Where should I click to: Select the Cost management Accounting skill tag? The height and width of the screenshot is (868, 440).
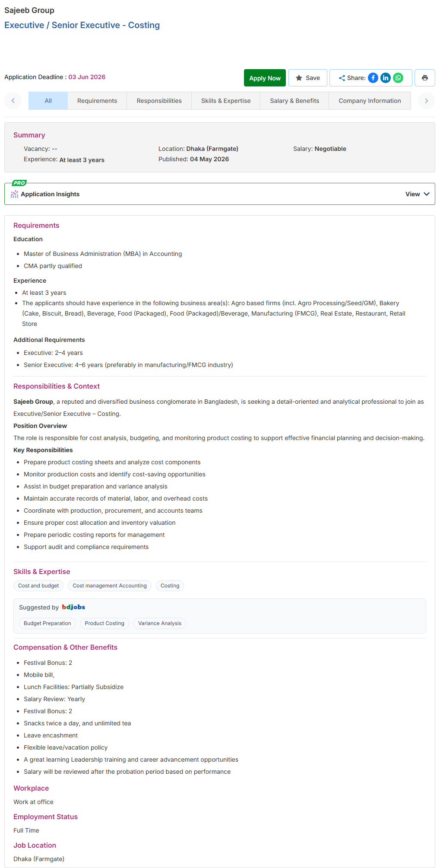(110, 586)
